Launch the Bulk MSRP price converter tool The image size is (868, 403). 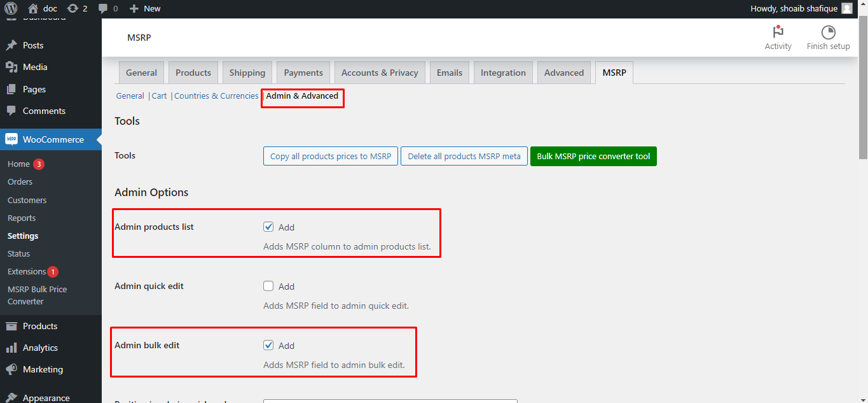pyautogui.click(x=593, y=156)
